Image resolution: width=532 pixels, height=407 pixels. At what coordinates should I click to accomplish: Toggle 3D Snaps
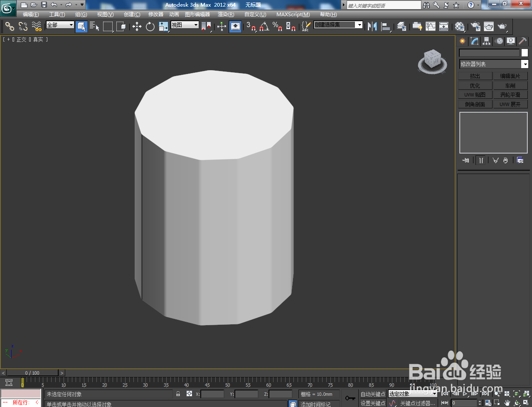tap(251, 27)
